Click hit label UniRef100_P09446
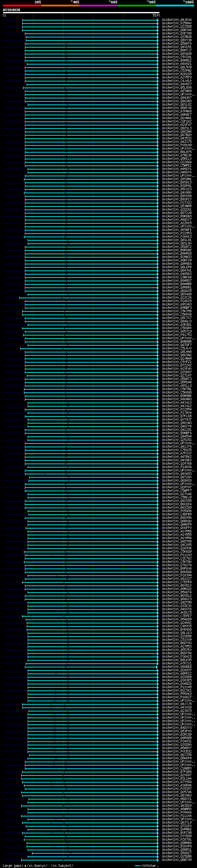Viewport: 197px width, 868px height. coord(177,812)
